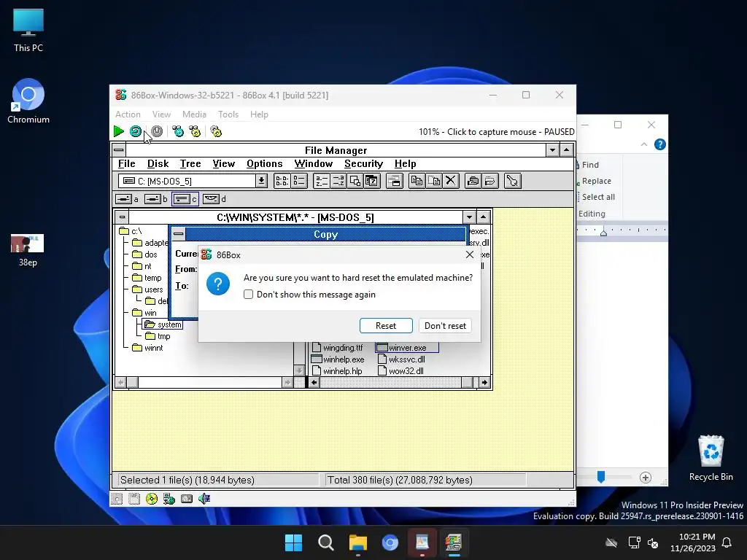Click File Manager all file details icon
The height and width of the screenshot is (560, 747).
pos(299,181)
